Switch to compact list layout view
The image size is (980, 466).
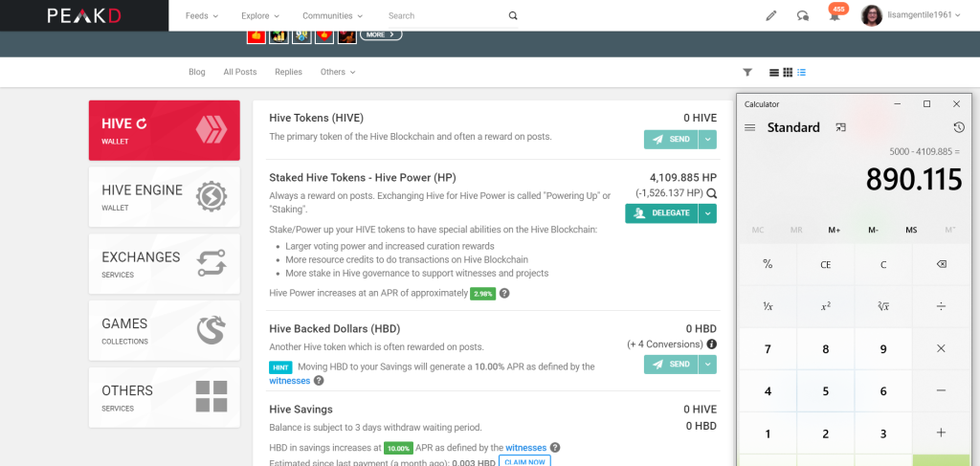pos(801,73)
